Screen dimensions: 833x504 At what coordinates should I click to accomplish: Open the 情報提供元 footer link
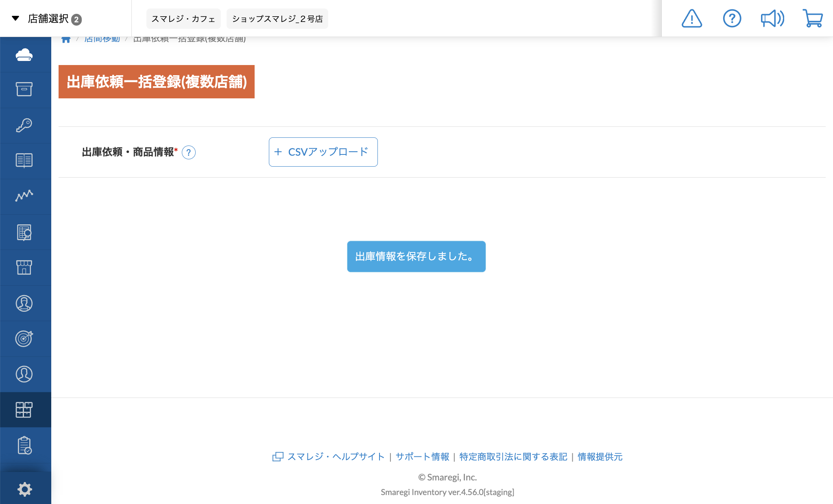(x=600, y=457)
